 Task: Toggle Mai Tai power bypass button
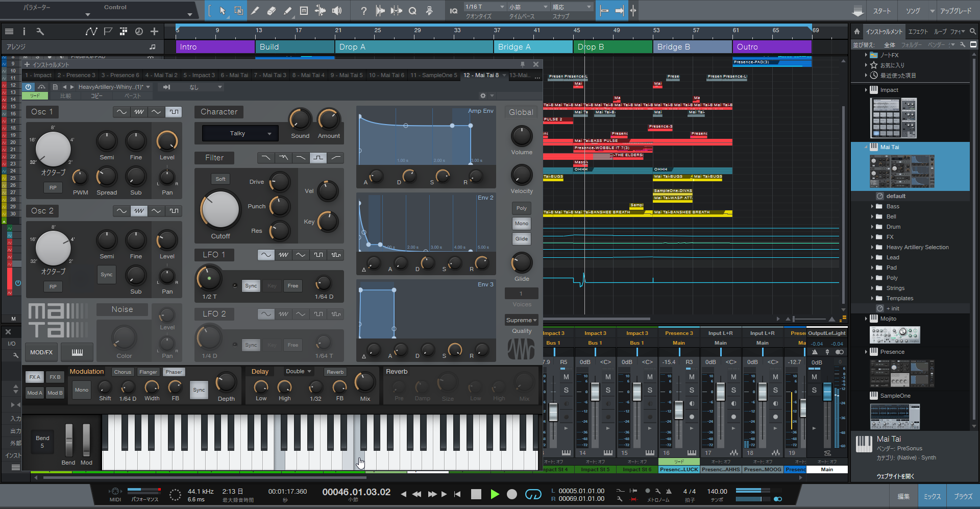click(x=28, y=87)
